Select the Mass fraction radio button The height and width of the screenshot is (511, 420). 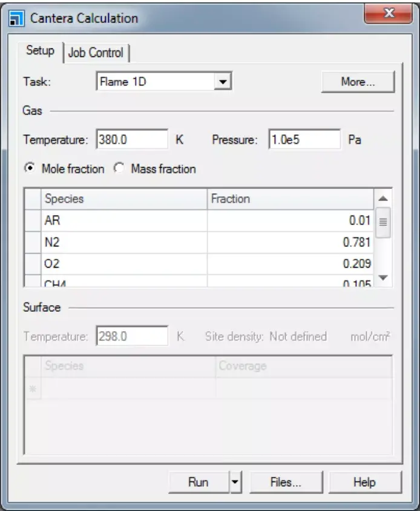pyautogui.click(x=119, y=169)
